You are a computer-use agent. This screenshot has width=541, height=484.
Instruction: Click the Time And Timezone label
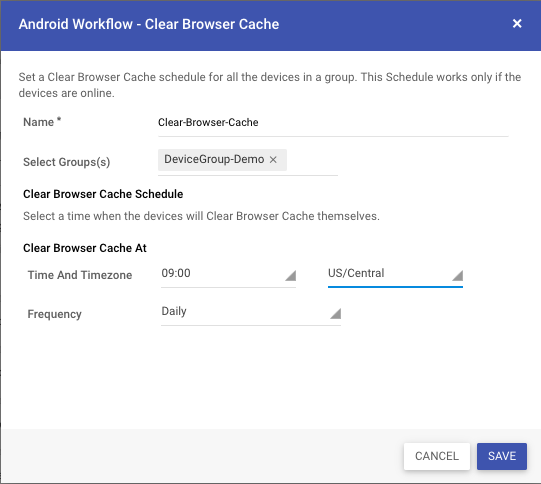point(80,275)
